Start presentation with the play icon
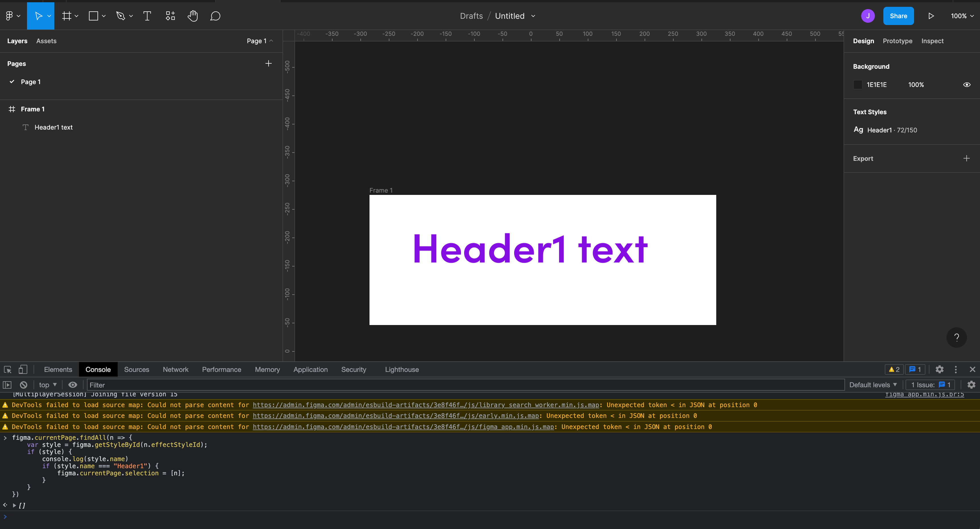The width and height of the screenshot is (980, 529). pyautogui.click(x=931, y=16)
